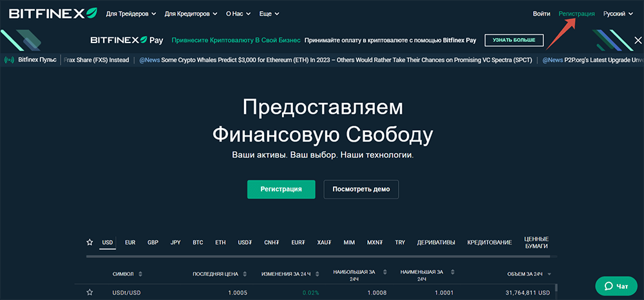Click Привнесите Криптовалюту В Свой Бизнес text

point(236,40)
